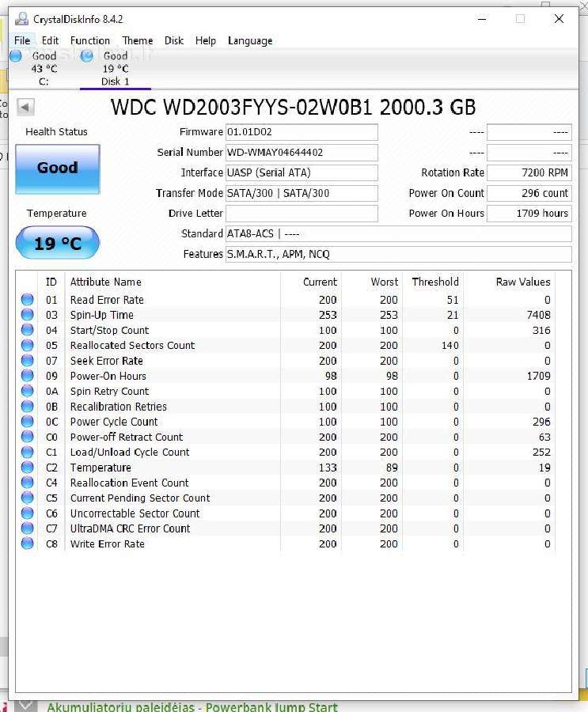Viewport: 588px width, 712px height.
Task: Click the current value 133 in Temperature row
Action: coord(328,468)
